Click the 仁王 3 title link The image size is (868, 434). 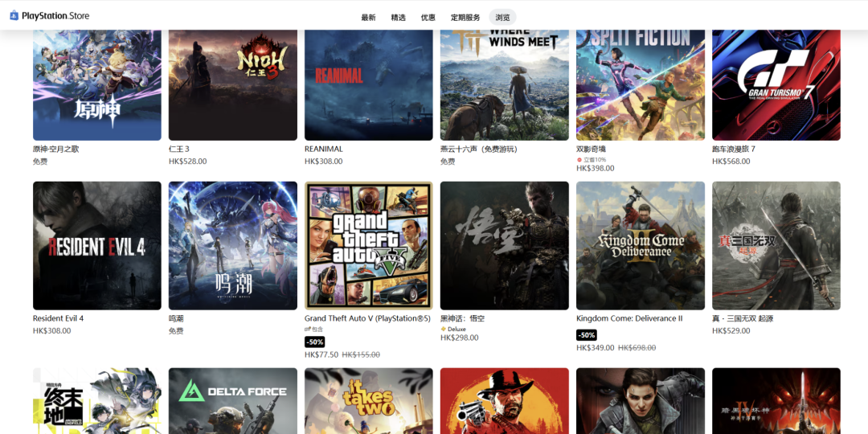tap(179, 149)
